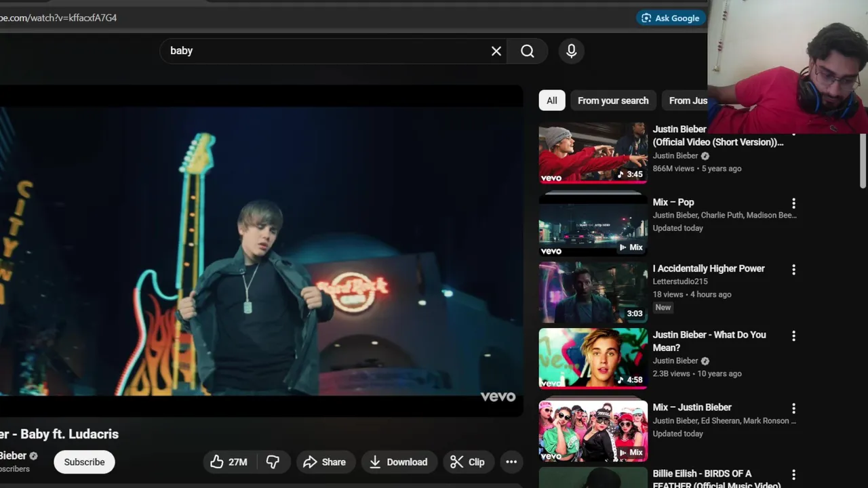Click the 'Letterstudio215' channel name
Screen dimensions: 868x488
(680, 281)
